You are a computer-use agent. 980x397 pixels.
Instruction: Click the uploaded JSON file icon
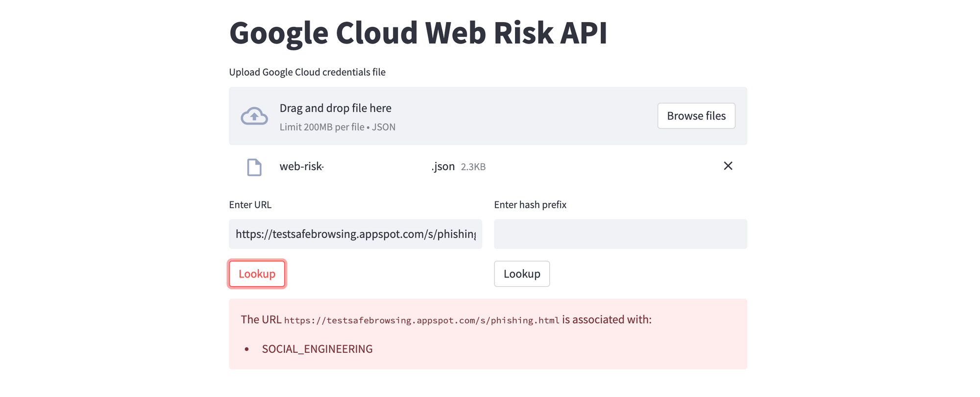pos(254,167)
